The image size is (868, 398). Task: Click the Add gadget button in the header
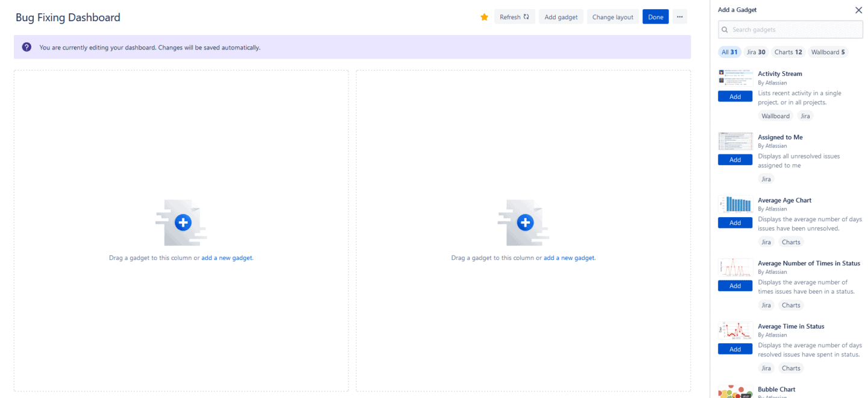561,16
